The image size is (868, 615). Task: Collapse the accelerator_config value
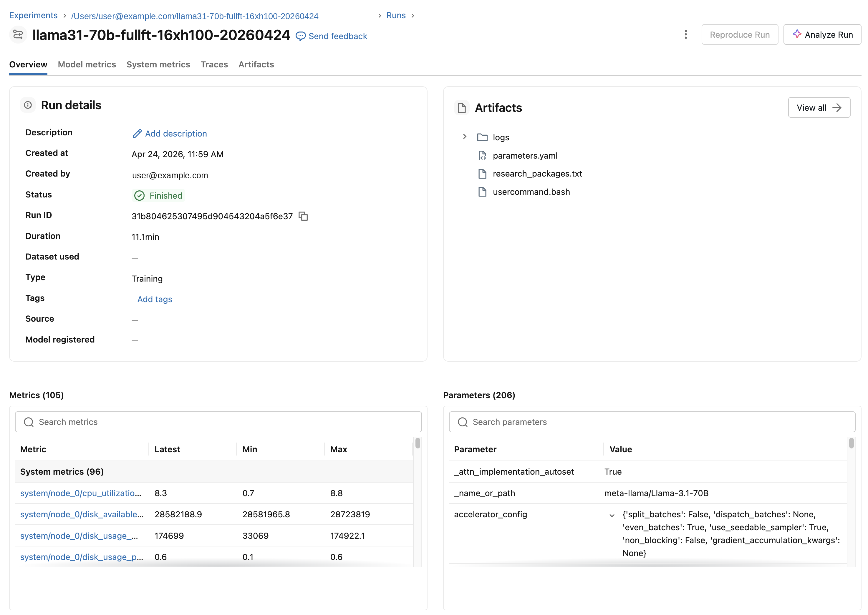point(612,516)
